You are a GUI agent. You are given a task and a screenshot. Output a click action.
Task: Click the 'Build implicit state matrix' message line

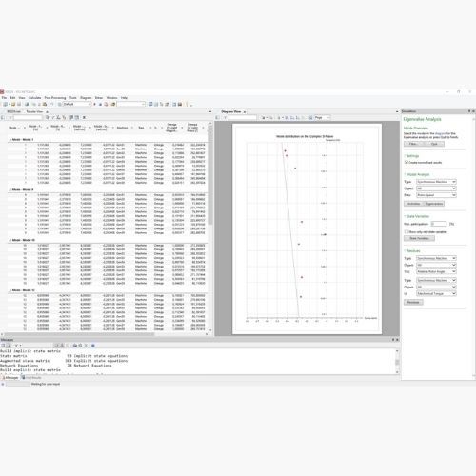click(x=30, y=351)
